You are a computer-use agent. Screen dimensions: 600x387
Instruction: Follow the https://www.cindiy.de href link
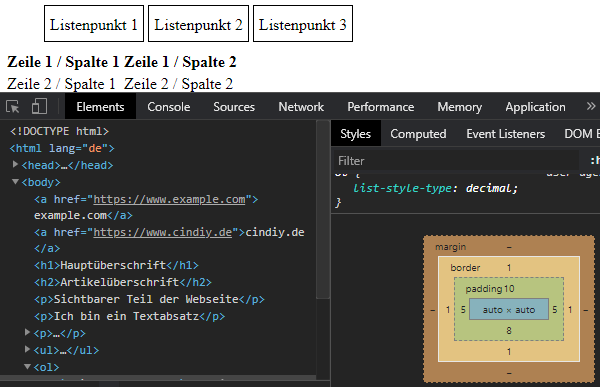click(x=163, y=232)
